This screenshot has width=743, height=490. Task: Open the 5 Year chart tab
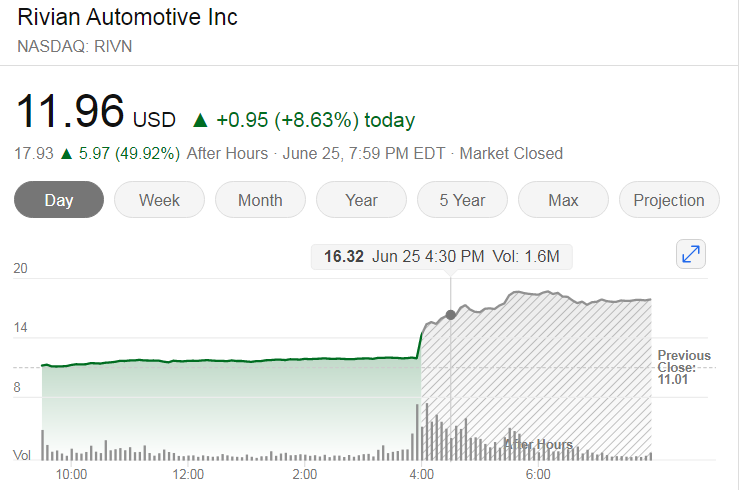click(x=462, y=200)
